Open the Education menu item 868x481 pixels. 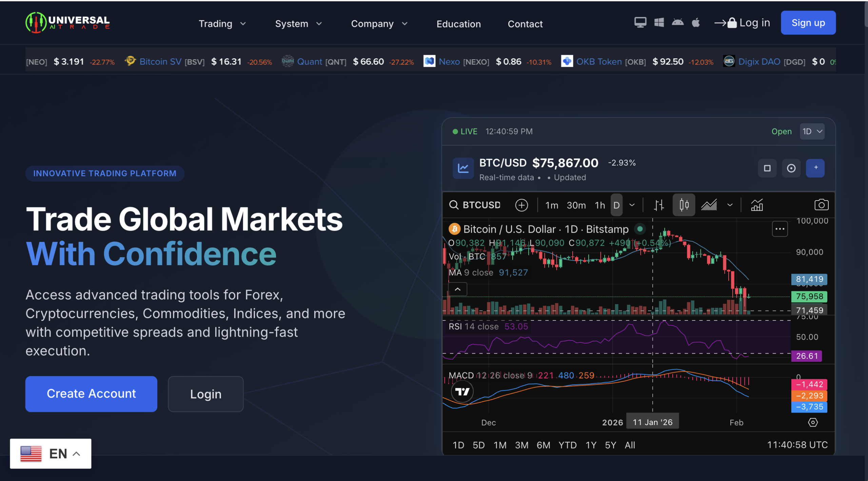458,24
